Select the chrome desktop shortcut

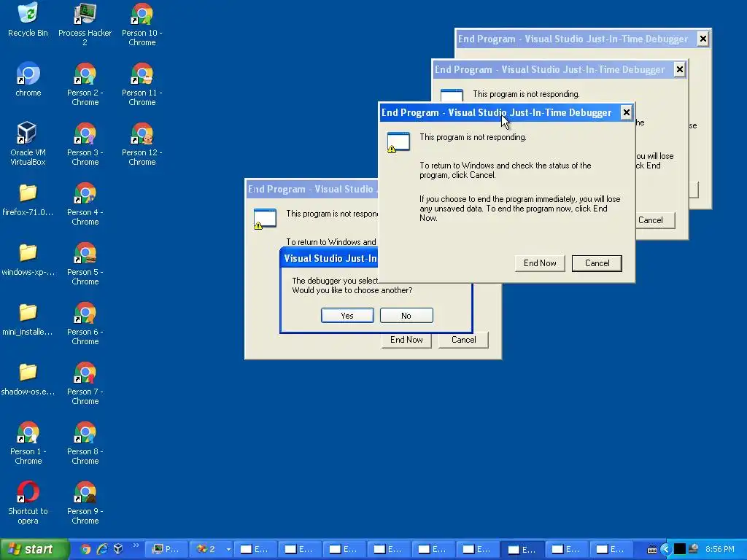tap(28, 79)
